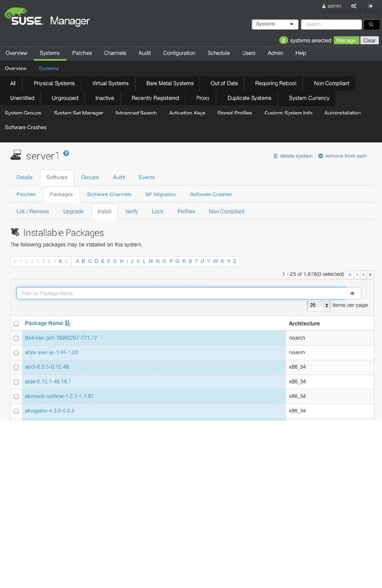Filter packages by letter A
This screenshot has width=382, height=588.
(x=77, y=261)
